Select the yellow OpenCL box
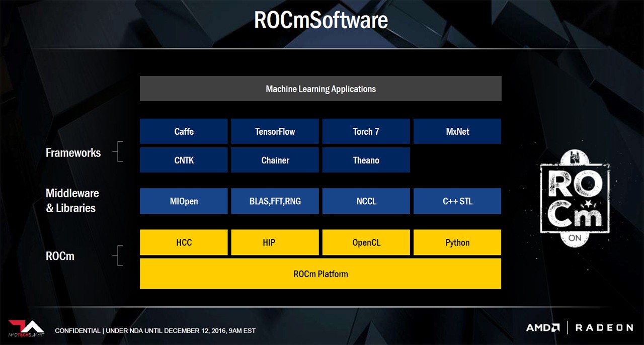The height and width of the screenshot is (345, 644). (366, 242)
